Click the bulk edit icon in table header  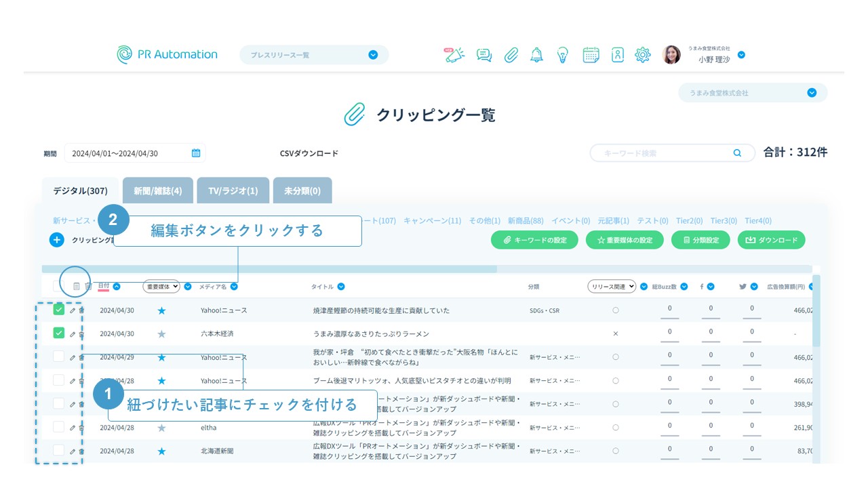[76, 287]
